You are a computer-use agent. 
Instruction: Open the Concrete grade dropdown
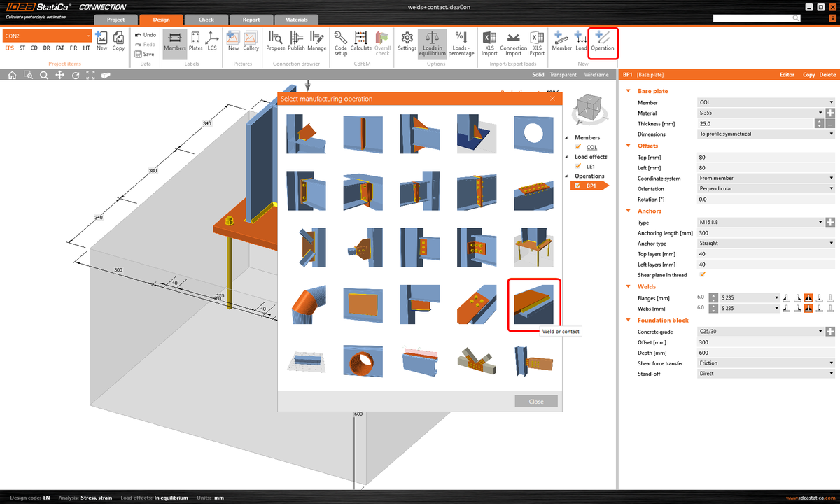point(821,331)
